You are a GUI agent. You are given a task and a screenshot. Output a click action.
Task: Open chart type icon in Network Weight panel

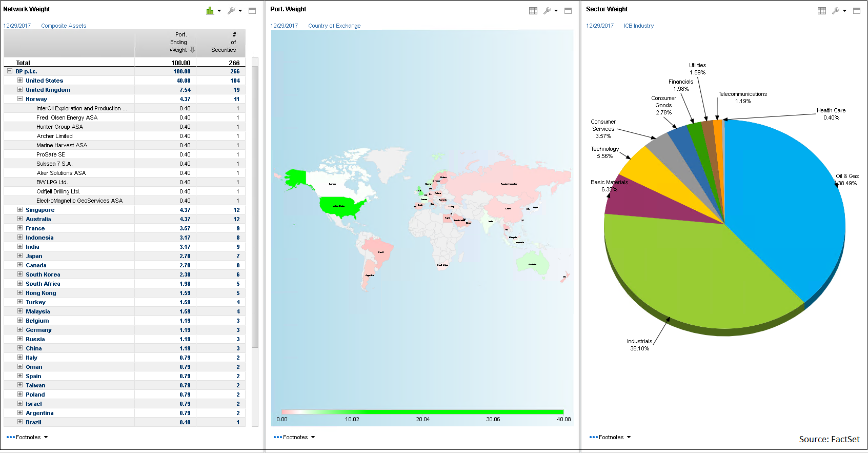(210, 10)
